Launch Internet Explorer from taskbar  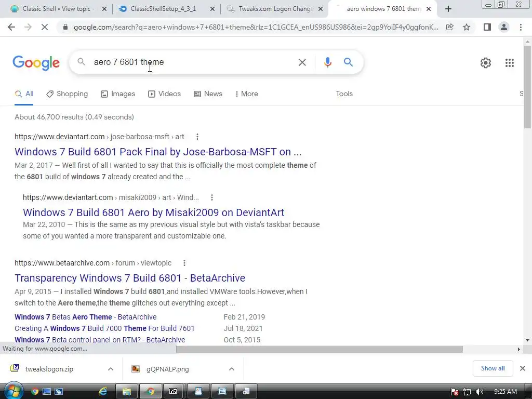[102, 392]
